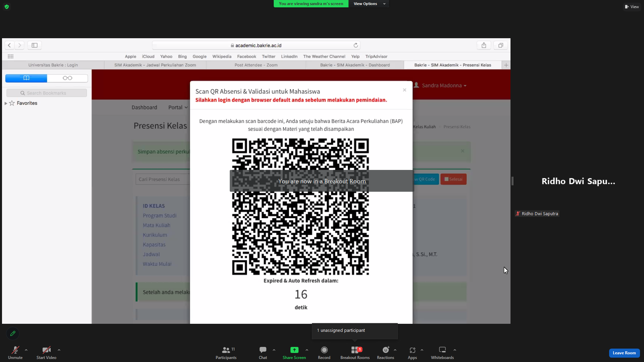The height and width of the screenshot is (362, 644).
Task: Open Whiteboards
Action: (x=442, y=353)
